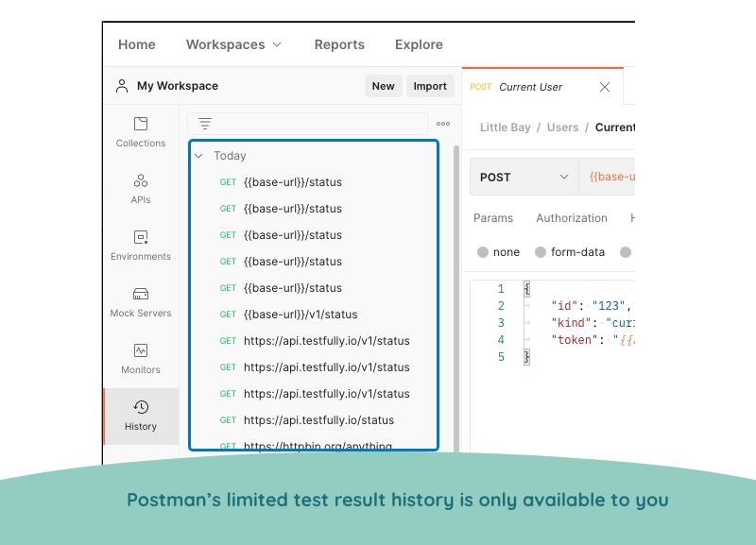Switch to the Monitors panel
This screenshot has height=545, width=756.
click(x=140, y=359)
